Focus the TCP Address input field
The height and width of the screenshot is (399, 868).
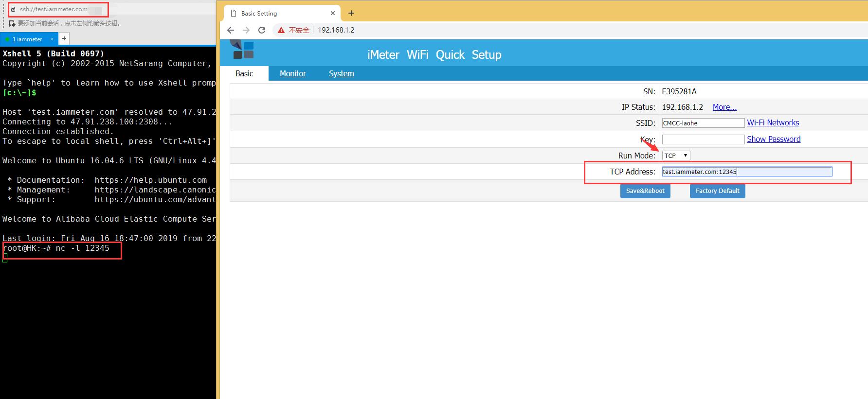(747, 172)
